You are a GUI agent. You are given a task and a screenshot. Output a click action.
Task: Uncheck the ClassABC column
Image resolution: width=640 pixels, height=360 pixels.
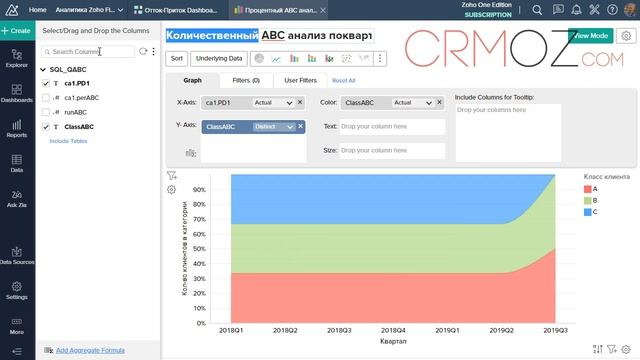46,127
